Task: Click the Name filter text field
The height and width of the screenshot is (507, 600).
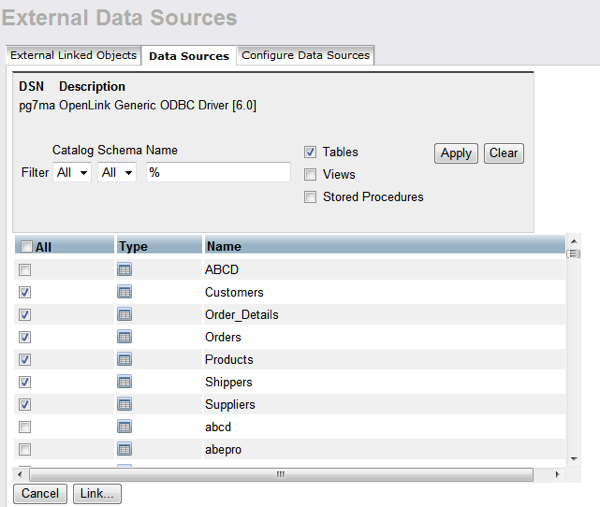Action: pos(218,173)
